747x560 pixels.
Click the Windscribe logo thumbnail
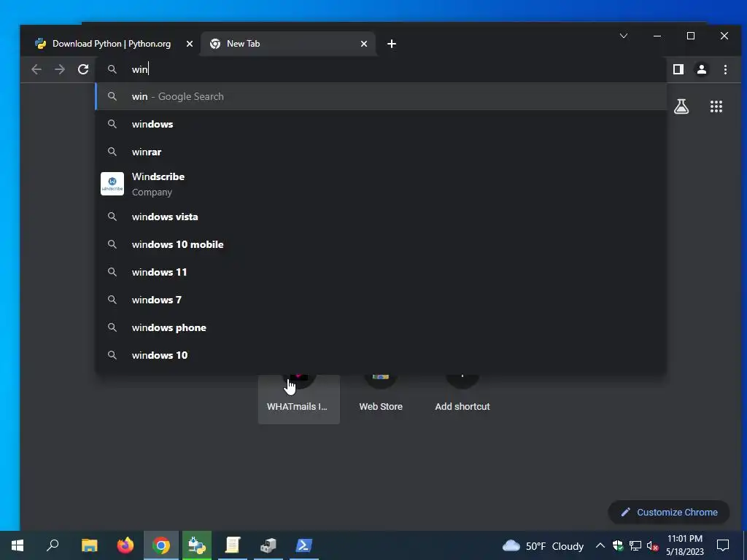click(112, 184)
